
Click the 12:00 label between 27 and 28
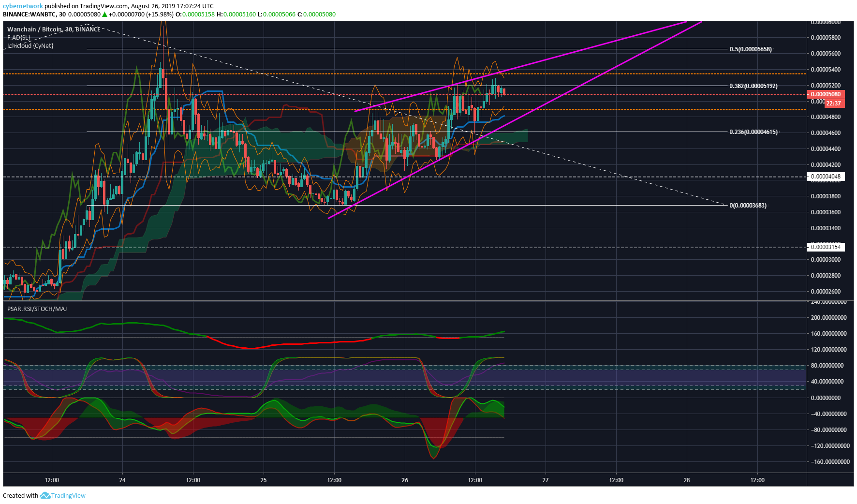coord(616,480)
